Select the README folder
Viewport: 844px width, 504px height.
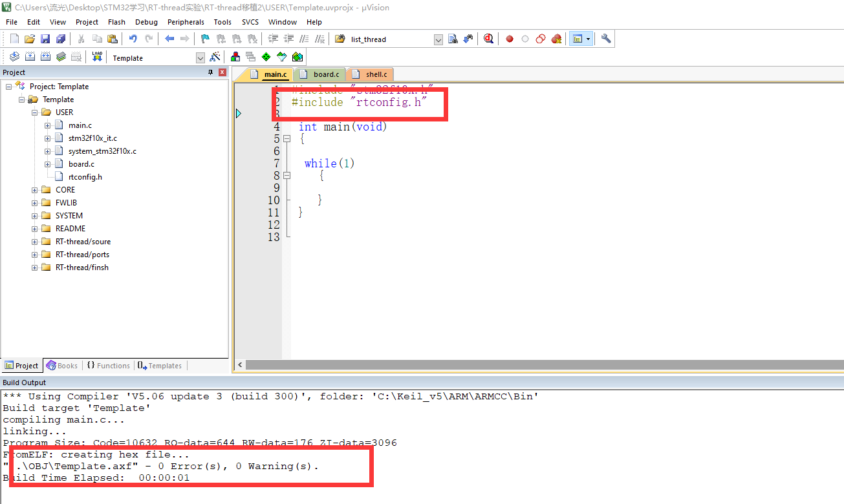click(x=70, y=229)
